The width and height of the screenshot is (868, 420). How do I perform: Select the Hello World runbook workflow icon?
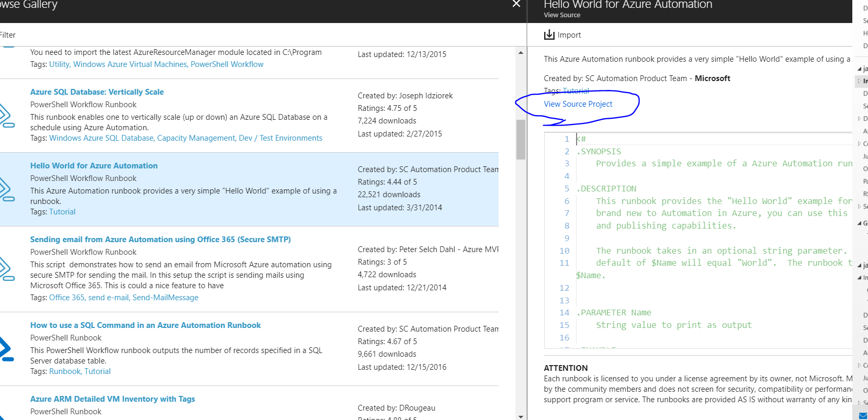tap(6, 189)
